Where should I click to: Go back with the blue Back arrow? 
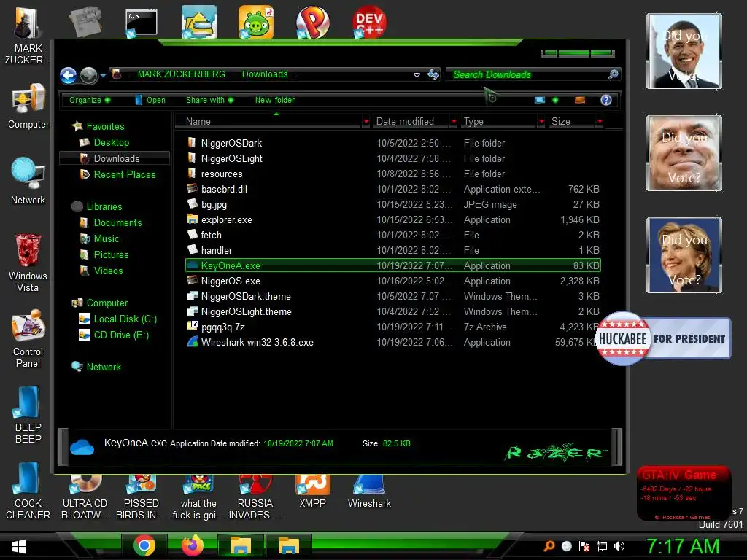coord(68,75)
